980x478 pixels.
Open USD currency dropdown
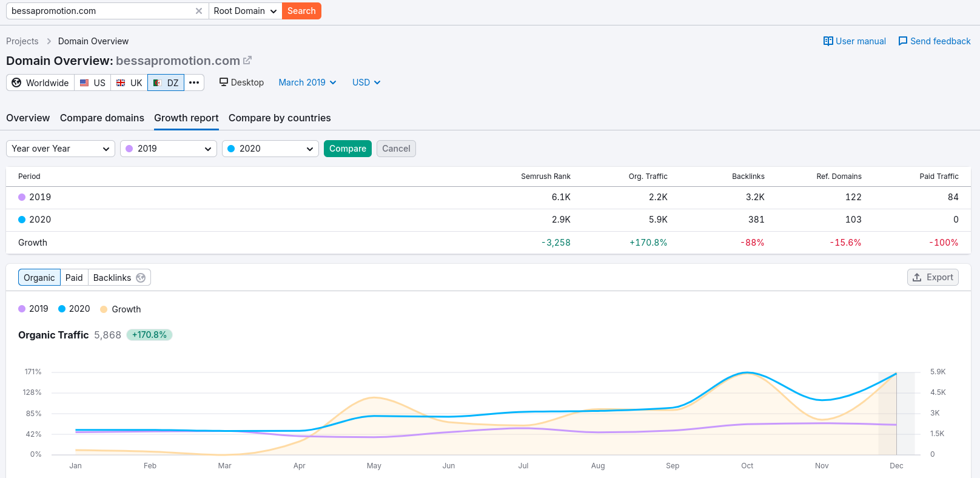366,82
